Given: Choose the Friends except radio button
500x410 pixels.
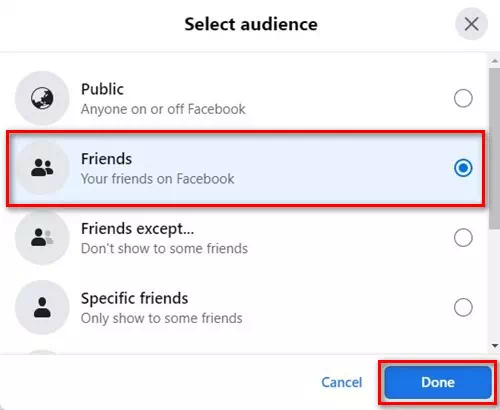Looking at the screenshot, I should point(463,237).
